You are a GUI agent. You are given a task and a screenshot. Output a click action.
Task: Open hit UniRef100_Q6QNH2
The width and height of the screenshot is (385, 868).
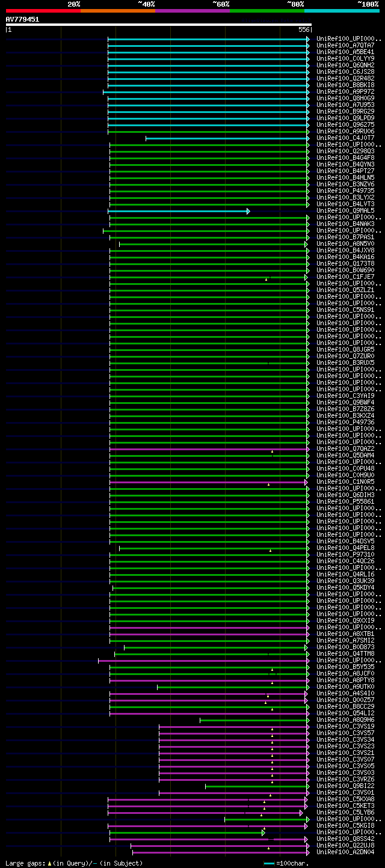click(x=345, y=66)
